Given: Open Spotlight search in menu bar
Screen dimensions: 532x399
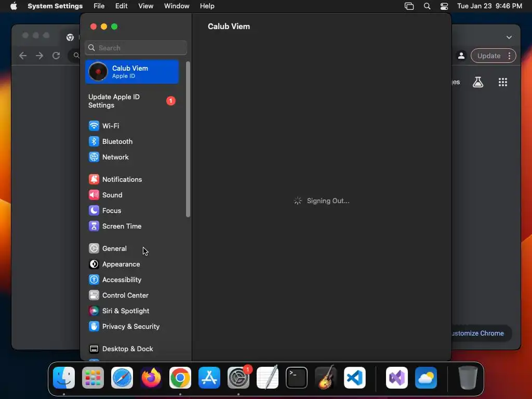Looking at the screenshot, I should [x=427, y=6].
